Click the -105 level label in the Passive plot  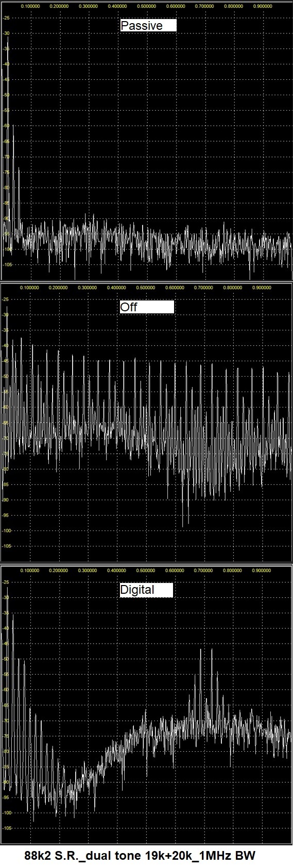7,264
